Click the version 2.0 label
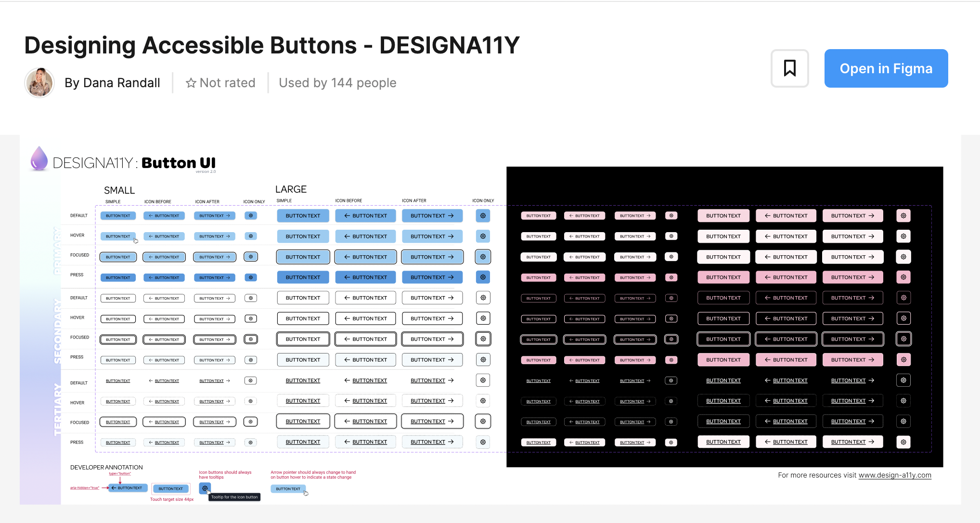 [206, 172]
